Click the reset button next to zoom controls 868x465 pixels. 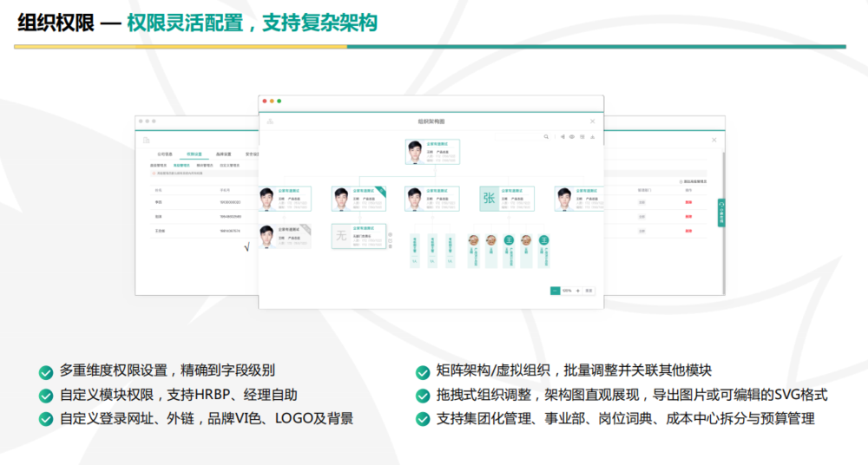tap(589, 291)
